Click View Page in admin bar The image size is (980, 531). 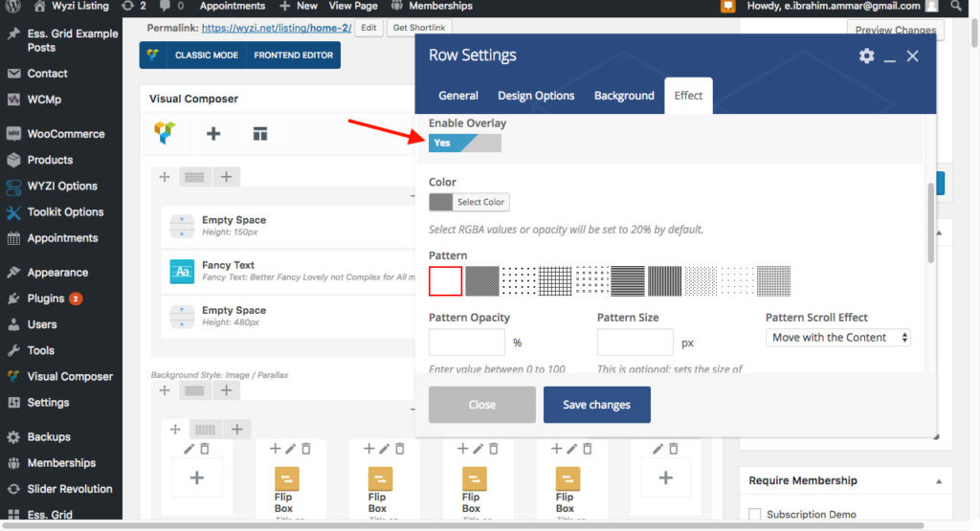point(353,7)
